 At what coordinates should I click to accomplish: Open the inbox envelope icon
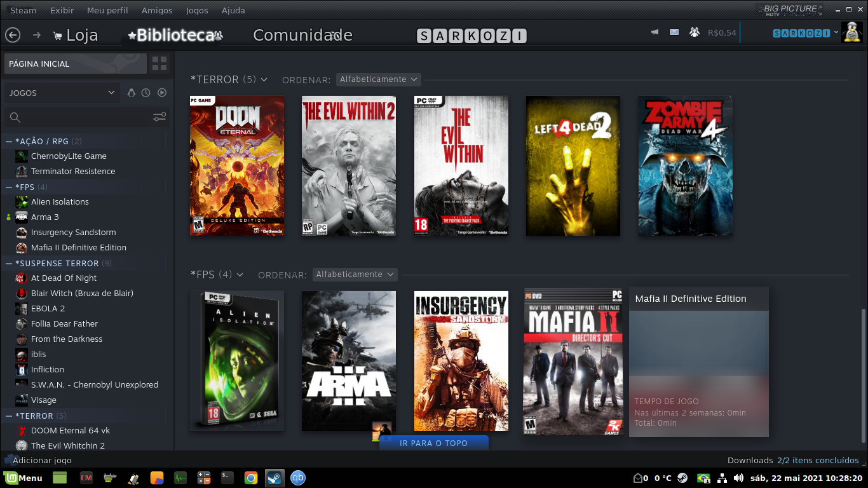(x=674, y=32)
